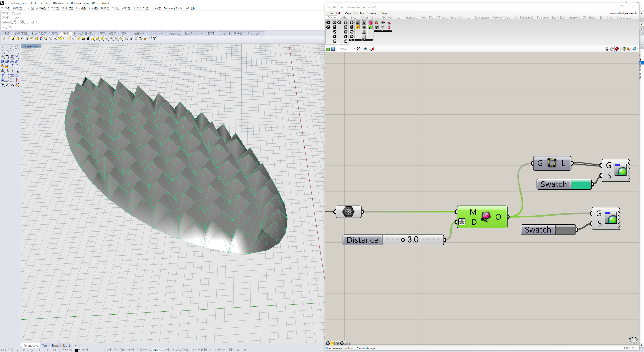Toggle the preview eye icon in Grasshopper toolbar
644x352 pixels.
click(366, 49)
